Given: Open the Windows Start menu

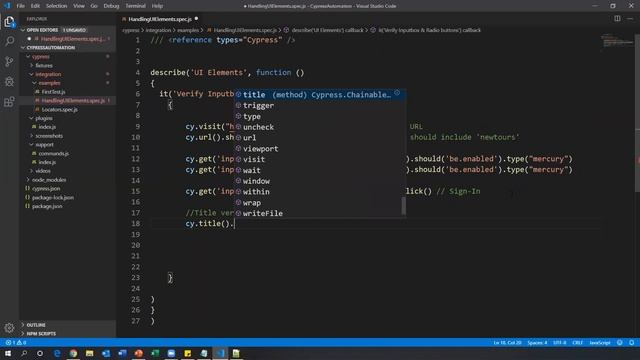Looking at the screenshot, I should coord(8,353).
